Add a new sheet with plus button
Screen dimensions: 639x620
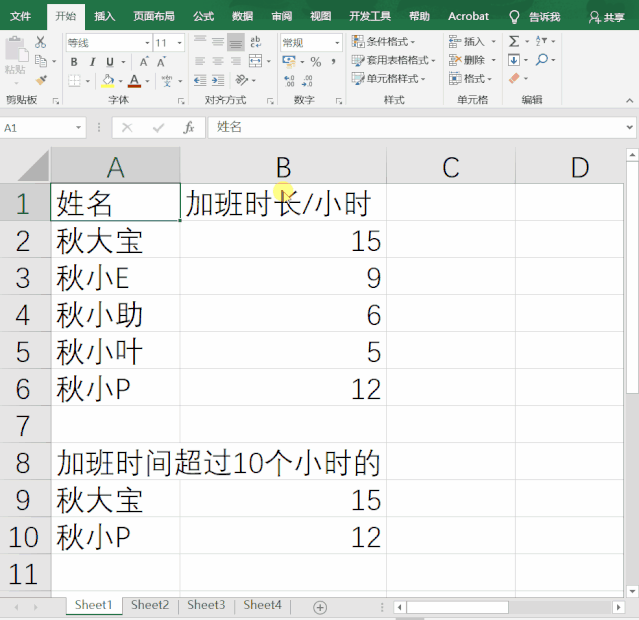pos(320,607)
